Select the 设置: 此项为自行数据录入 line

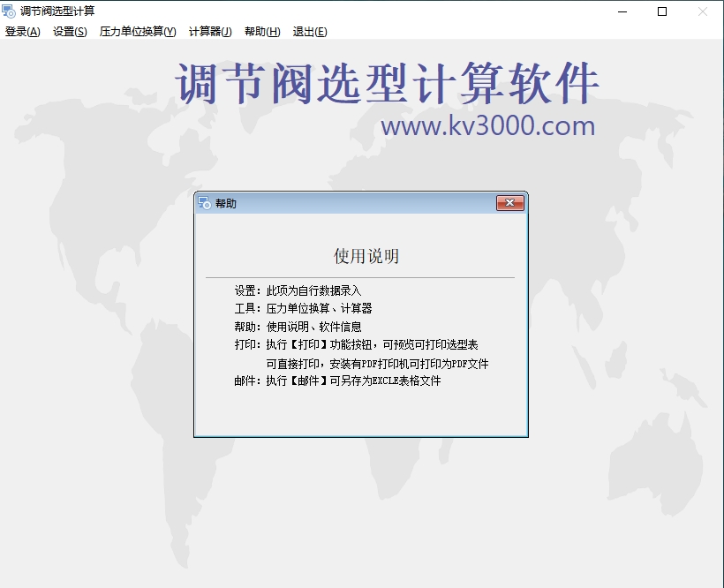(298, 290)
